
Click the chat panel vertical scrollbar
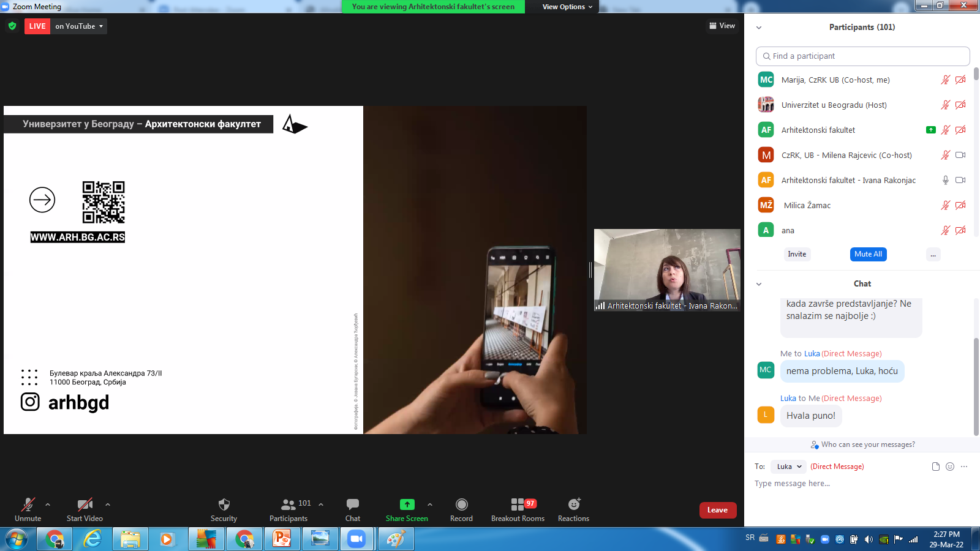pos(976,386)
